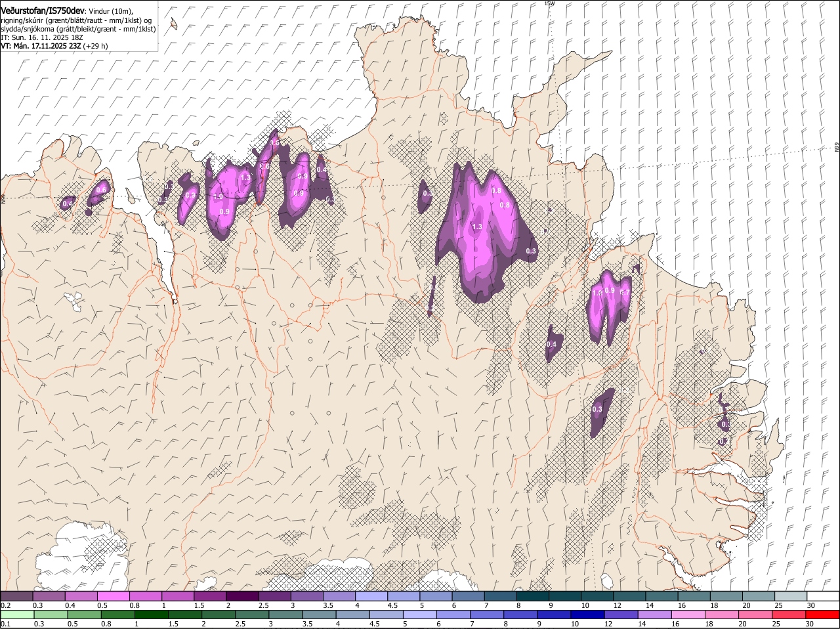Select the snow scale swatch between 0.3 and 0.4

(x=49, y=596)
